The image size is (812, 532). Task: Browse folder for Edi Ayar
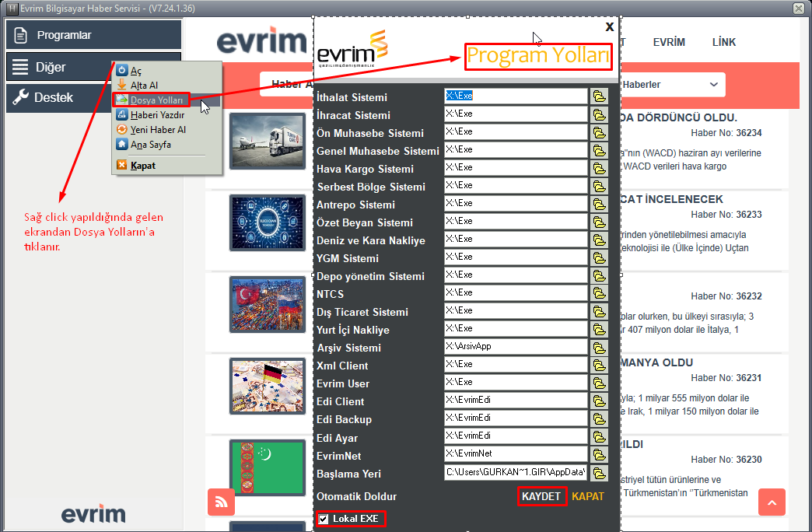tap(599, 436)
